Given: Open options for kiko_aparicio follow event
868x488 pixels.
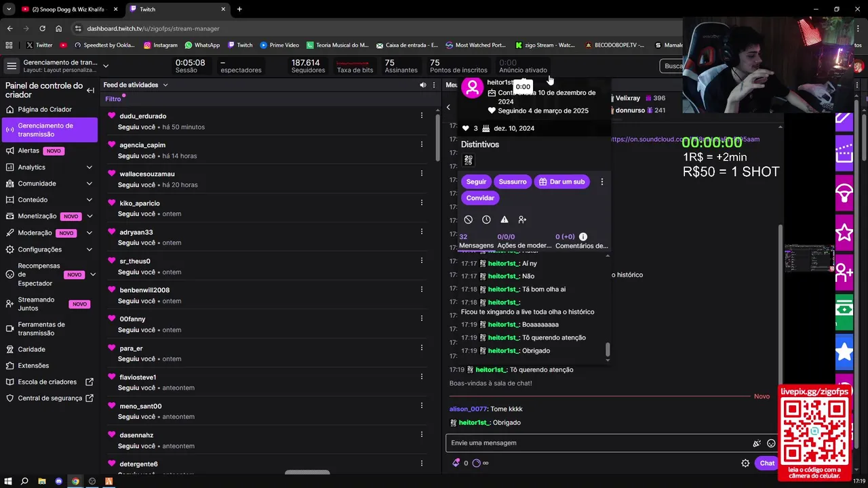Looking at the screenshot, I should [x=421, y=203].
